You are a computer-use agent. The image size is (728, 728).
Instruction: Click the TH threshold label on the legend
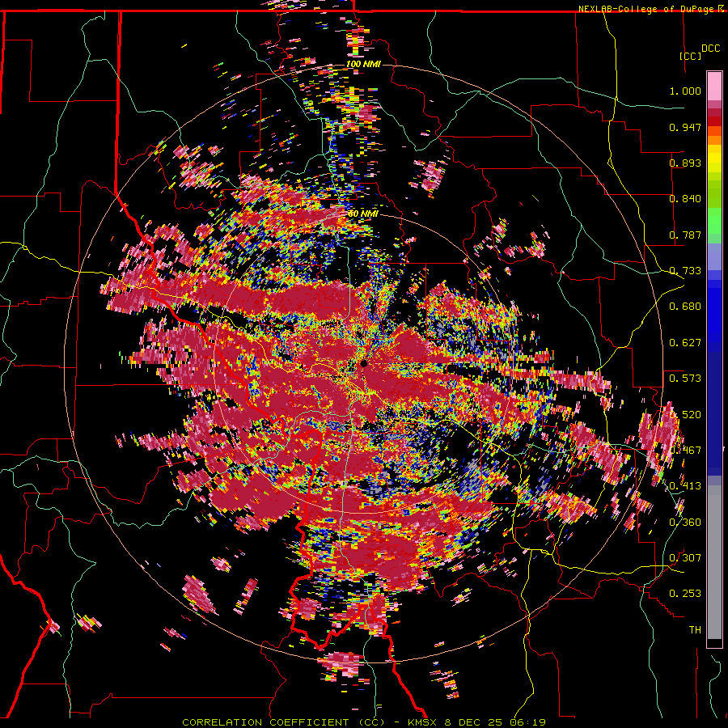pyautogui.click(x=695, y=630)
